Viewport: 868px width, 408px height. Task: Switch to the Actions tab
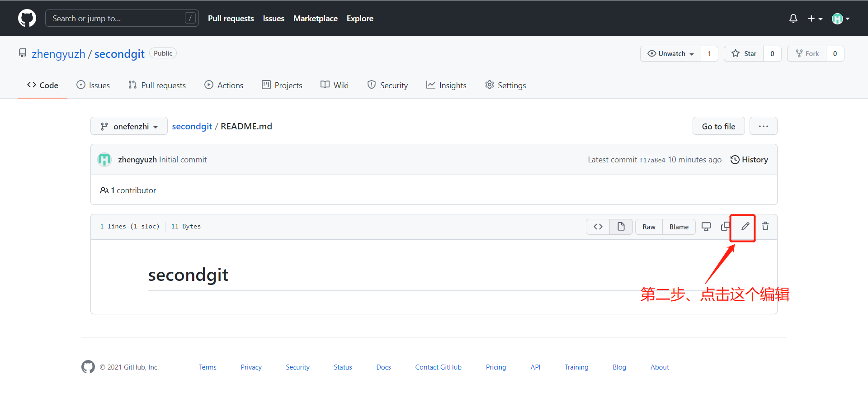224,85
